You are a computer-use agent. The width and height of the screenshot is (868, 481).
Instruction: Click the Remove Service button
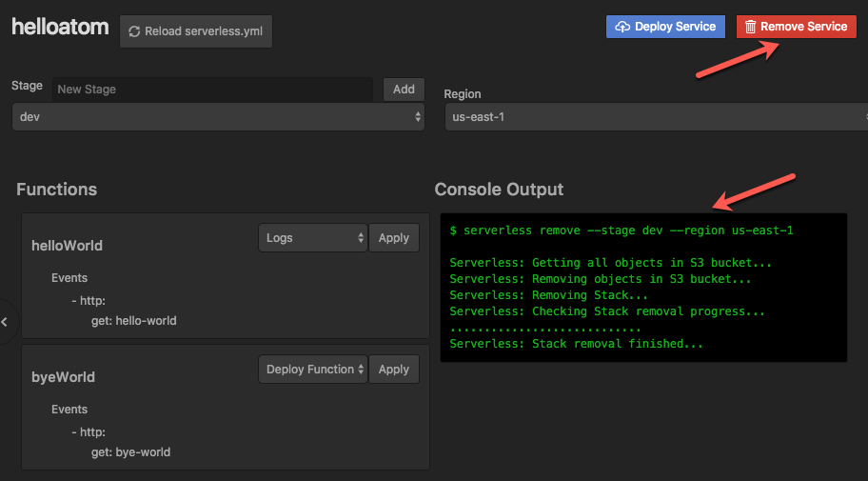[796, 27]
